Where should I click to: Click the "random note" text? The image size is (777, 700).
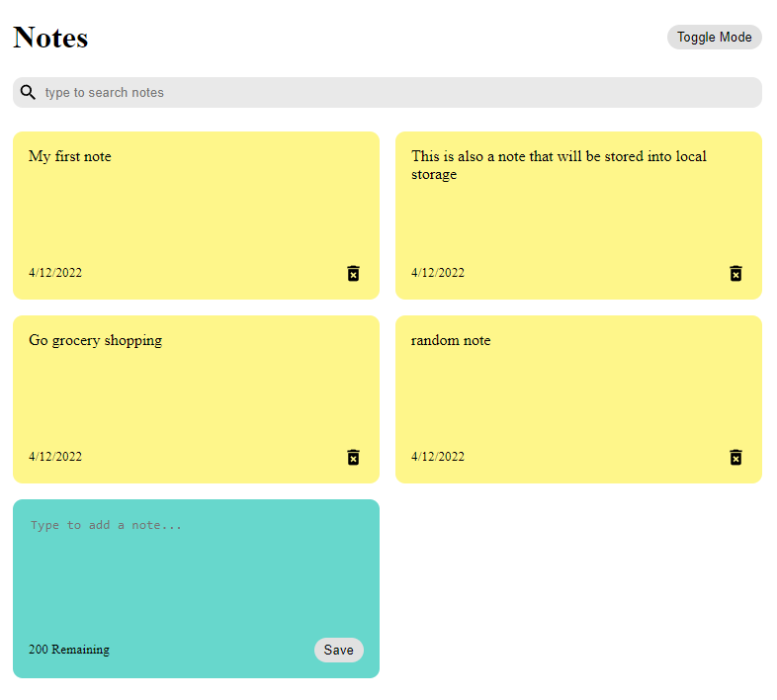coord(451,340)
